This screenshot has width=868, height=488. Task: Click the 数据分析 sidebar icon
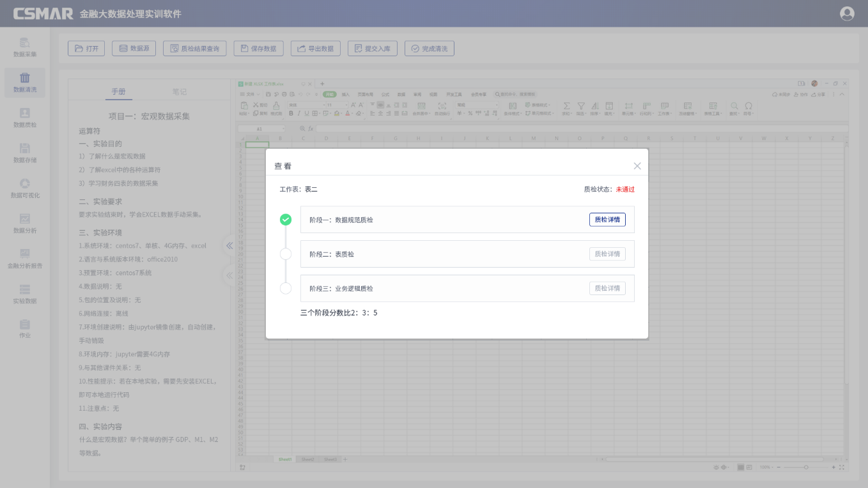coord(24,223)
